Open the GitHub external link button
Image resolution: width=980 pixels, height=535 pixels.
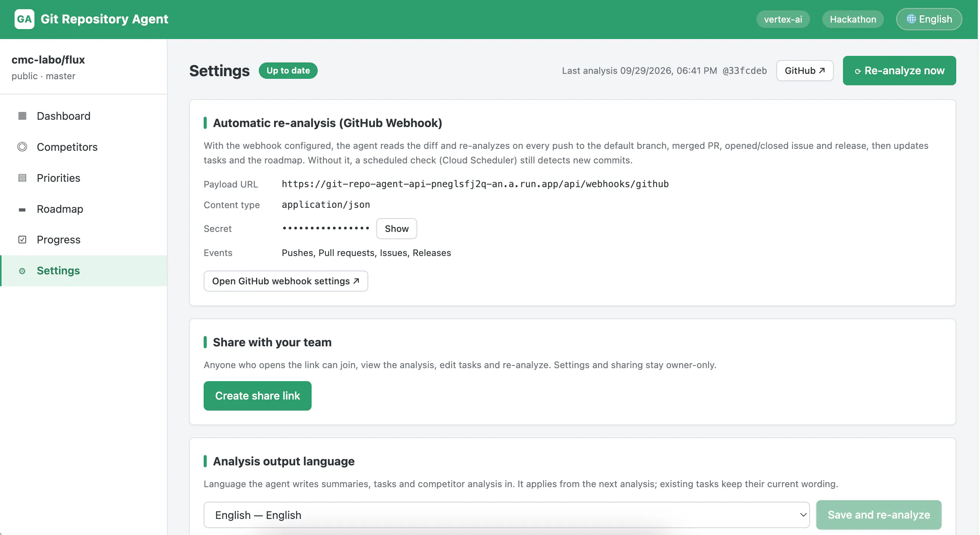click(x=805, y=70)
